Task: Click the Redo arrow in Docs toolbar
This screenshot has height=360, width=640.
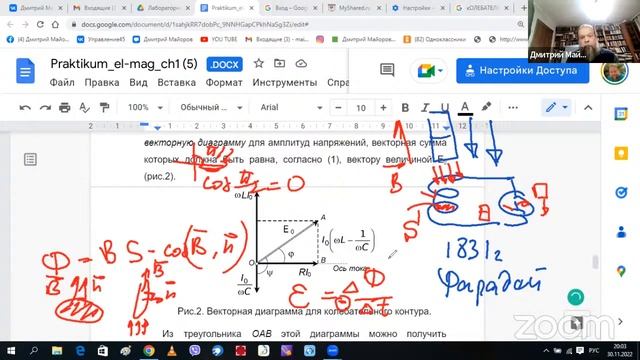Action: pyautogui.click(x=45, y=108)
